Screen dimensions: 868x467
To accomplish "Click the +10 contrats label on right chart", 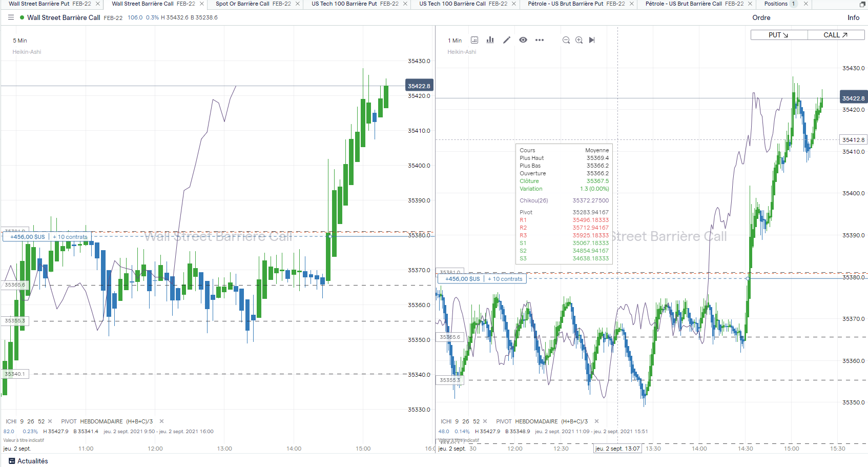I will [505, 279].
